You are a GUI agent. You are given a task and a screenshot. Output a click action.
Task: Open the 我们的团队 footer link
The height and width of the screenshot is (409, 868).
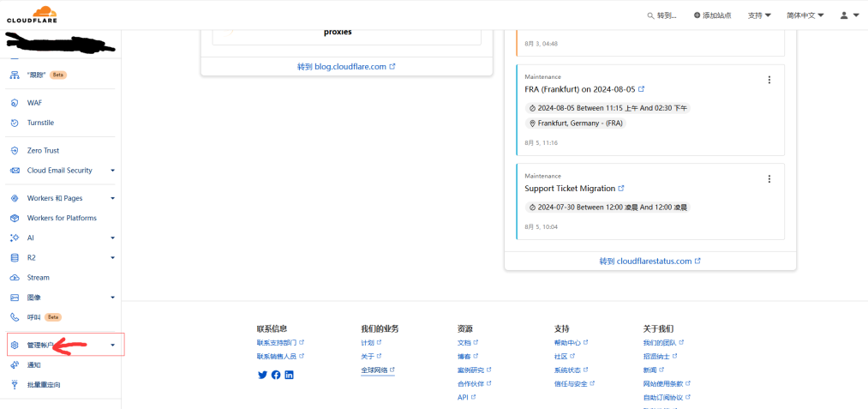click(664, 342)
